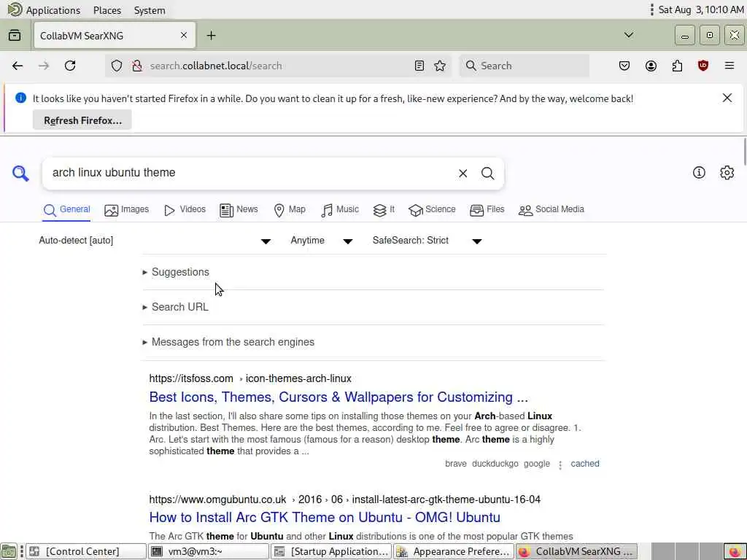Dismiss the Firefox refresh notification bar

click(x=727, y=98)
